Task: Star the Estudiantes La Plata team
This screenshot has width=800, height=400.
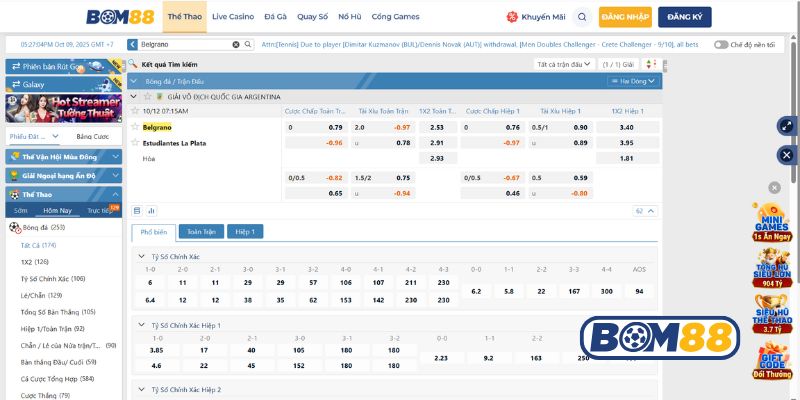Action: click(136, 143)
